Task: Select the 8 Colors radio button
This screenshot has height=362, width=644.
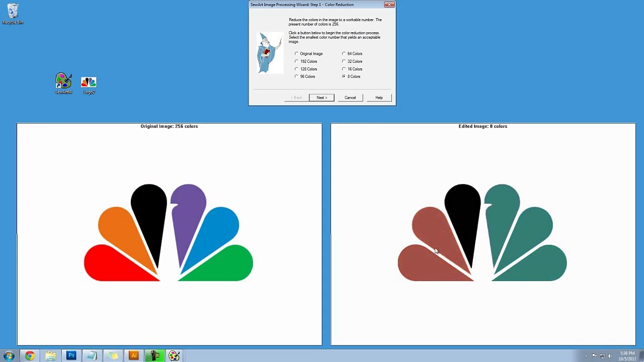Action: tap(351, 76)
